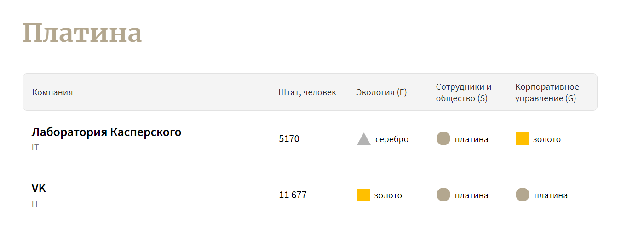
Task: Click the staff count 11 677
Action: pos(293,195)
